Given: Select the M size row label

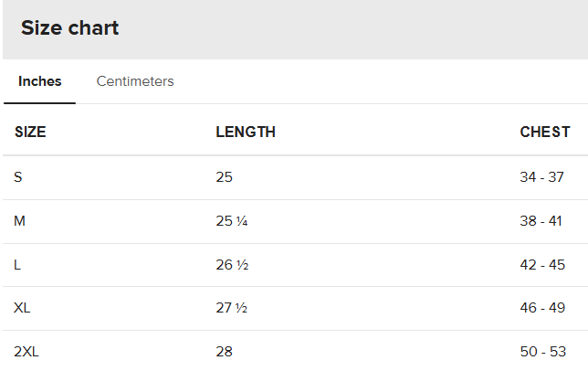Looking at the screenshot, I should pyautogui.click(x=19, y=221).
